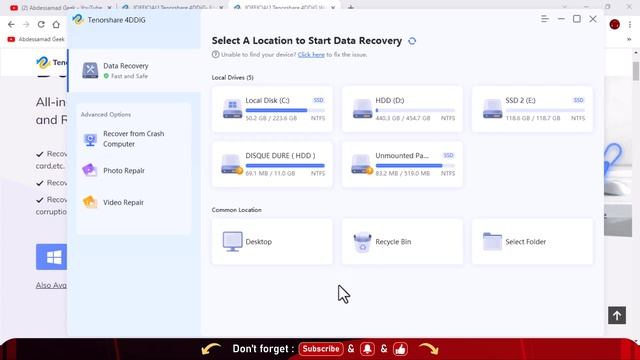Screen dimensions: 640x360
Task: Click the help question mark icon
Action: (x=216, y=54)
